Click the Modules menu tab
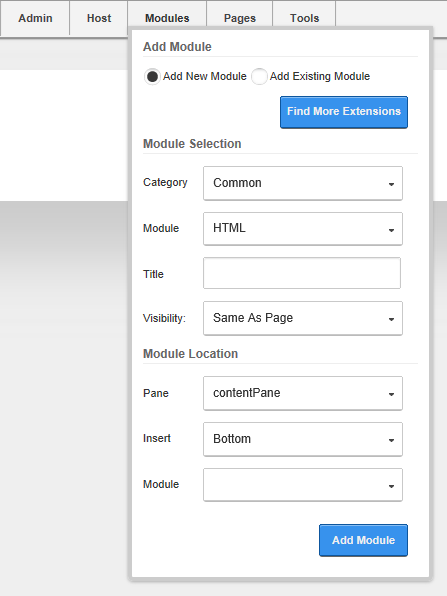 point(167,18)
